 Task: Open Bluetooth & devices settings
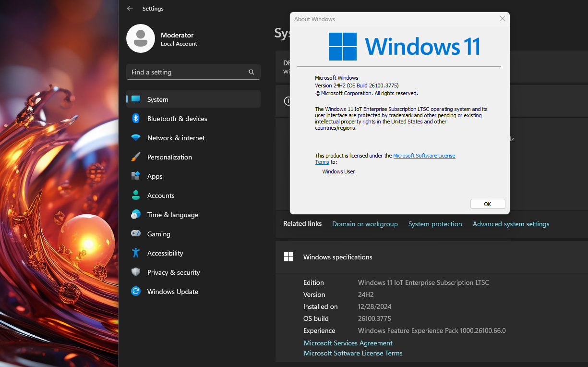click(193, 119)
